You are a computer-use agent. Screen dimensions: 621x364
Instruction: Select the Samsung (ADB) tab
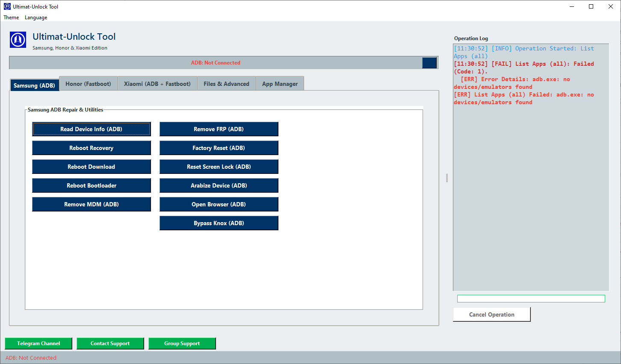click(x=34, y=85)
